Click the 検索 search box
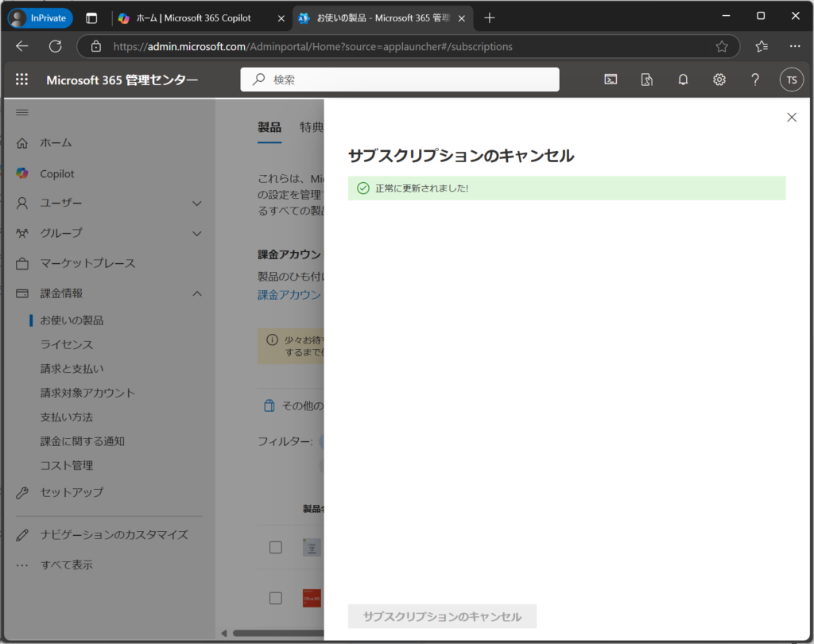The width and height of the screenshot is (814, 644). pos(400,80)
